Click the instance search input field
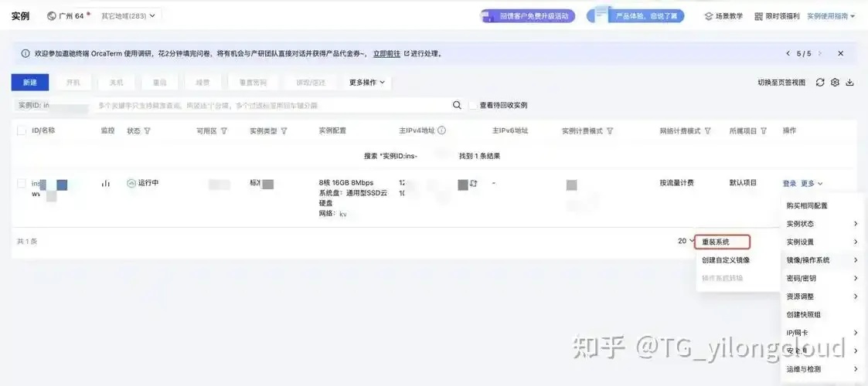 tap(271, 105)
